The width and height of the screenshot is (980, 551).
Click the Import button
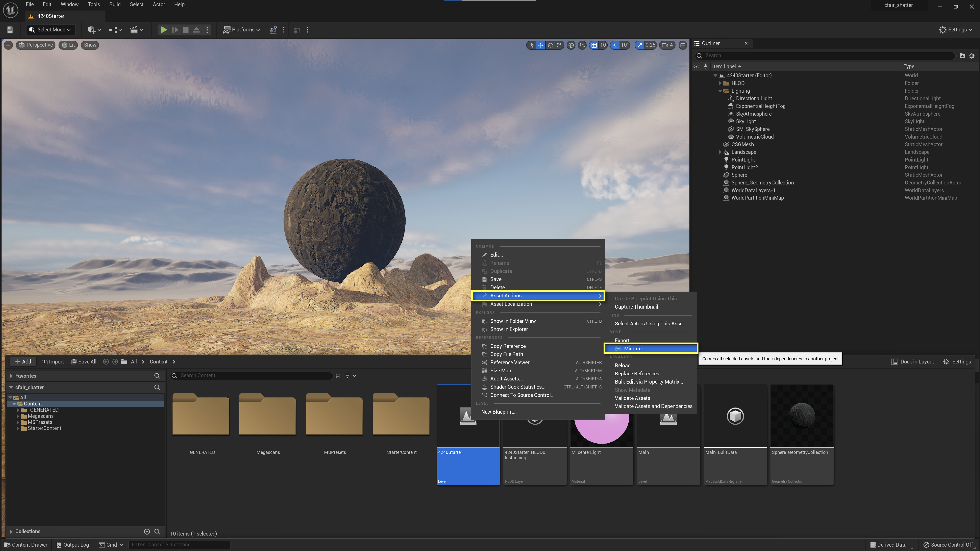(x=53, y=362)
